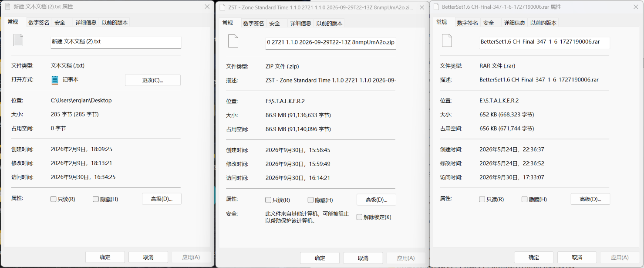Click size value 285 字节 (285 字节)

75,114
